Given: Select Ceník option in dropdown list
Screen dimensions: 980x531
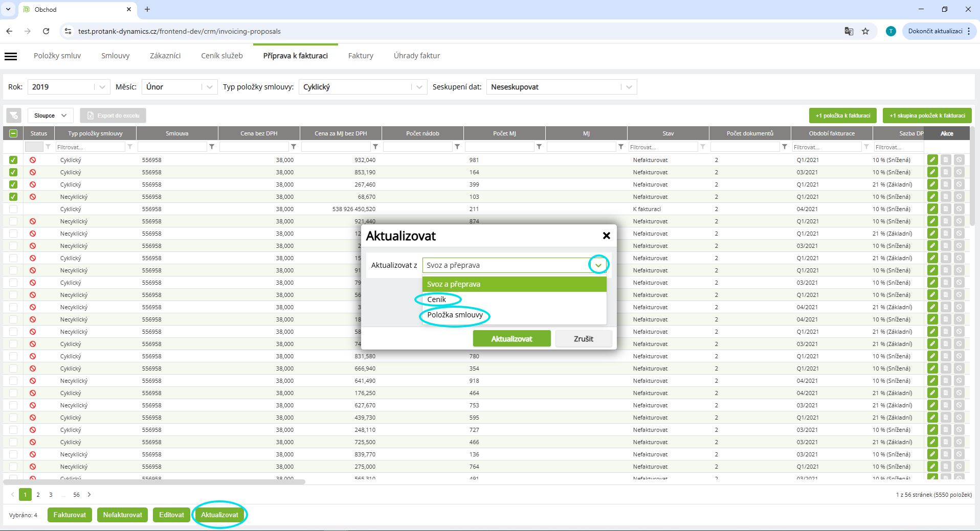Looking at the screenshot, I should pos(515,299).
